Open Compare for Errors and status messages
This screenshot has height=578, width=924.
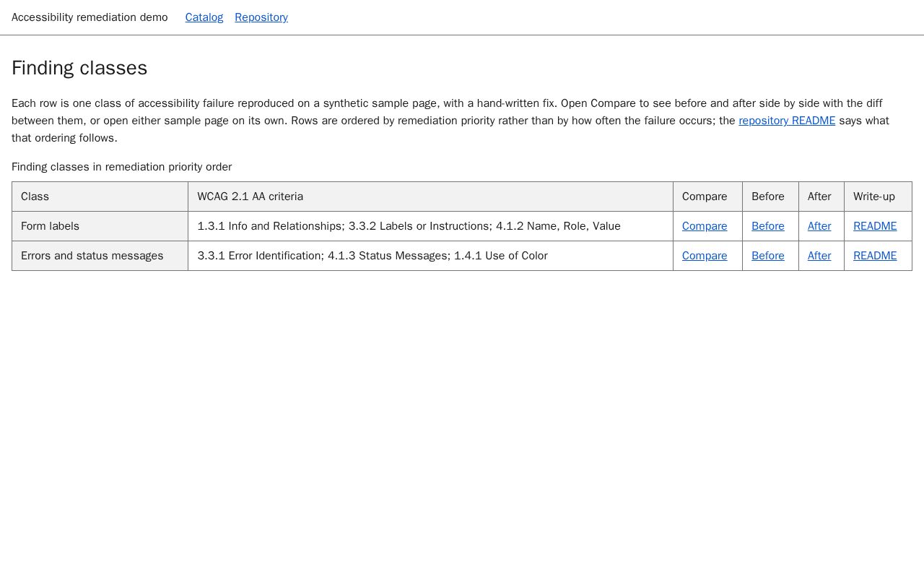705,256
